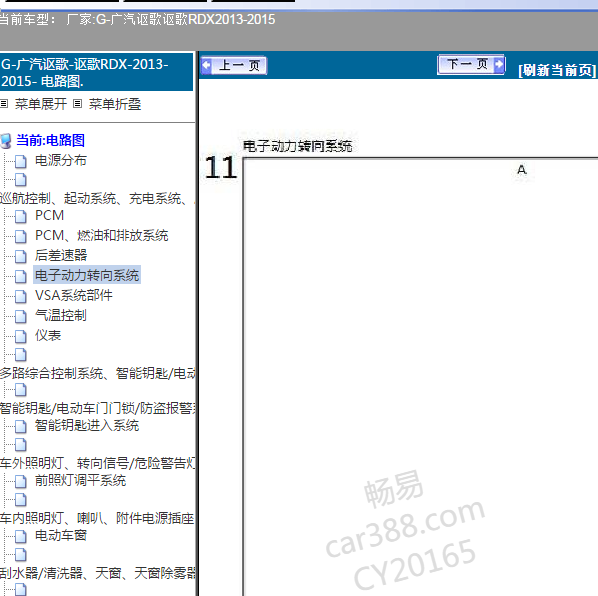Click the page icon beside 电源分布
This screenshot has height=596, width=598.
[x=21, y=161]
